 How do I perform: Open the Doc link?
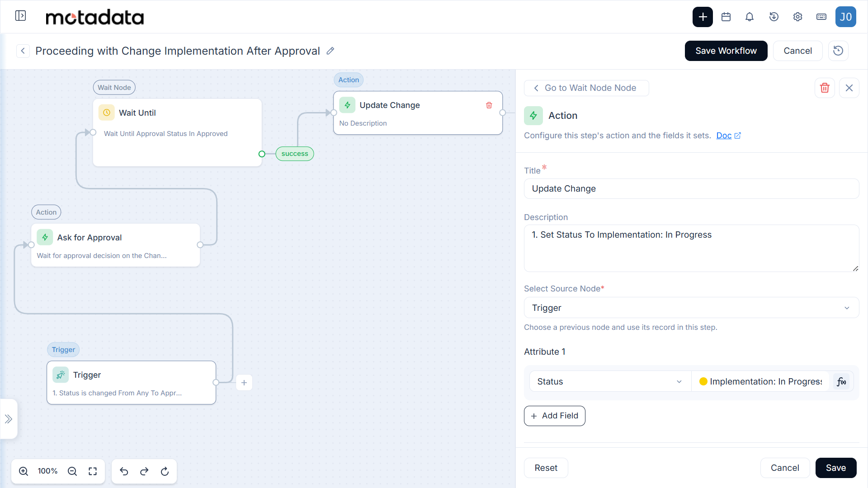coord(728,136)
